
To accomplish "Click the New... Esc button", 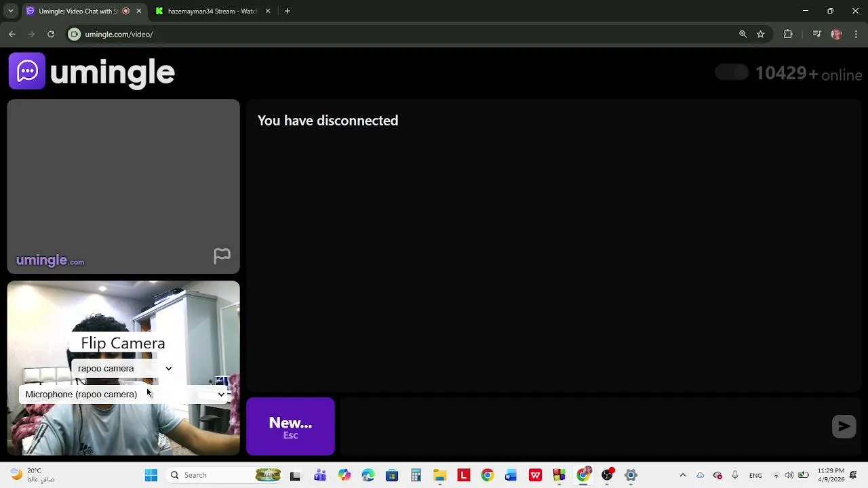I will click(x=290, y=426).
